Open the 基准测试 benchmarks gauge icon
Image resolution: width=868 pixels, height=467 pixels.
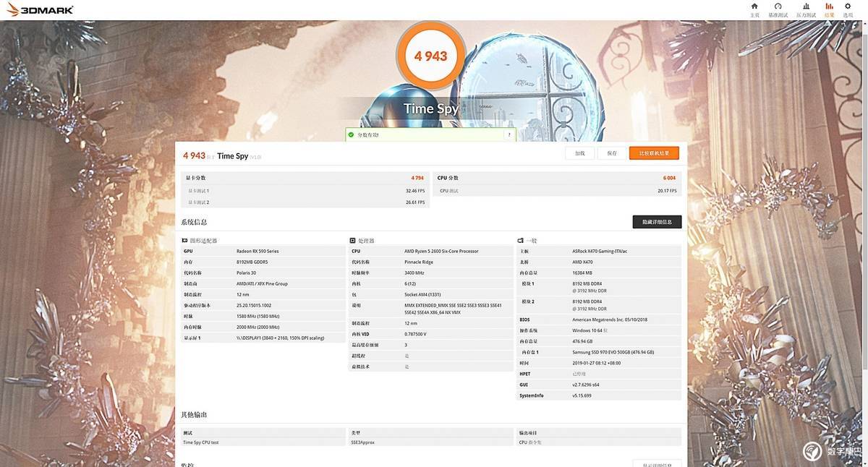pyautogui.click(x=778, y=7)
